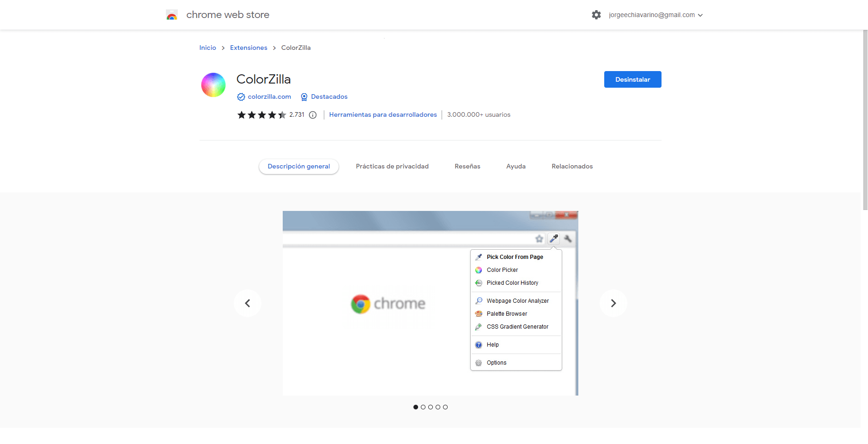The height and width of the screenshot is (444, 868).
Task: Click the ColorZilla breadcrumb text
Action: click(296, 48)
